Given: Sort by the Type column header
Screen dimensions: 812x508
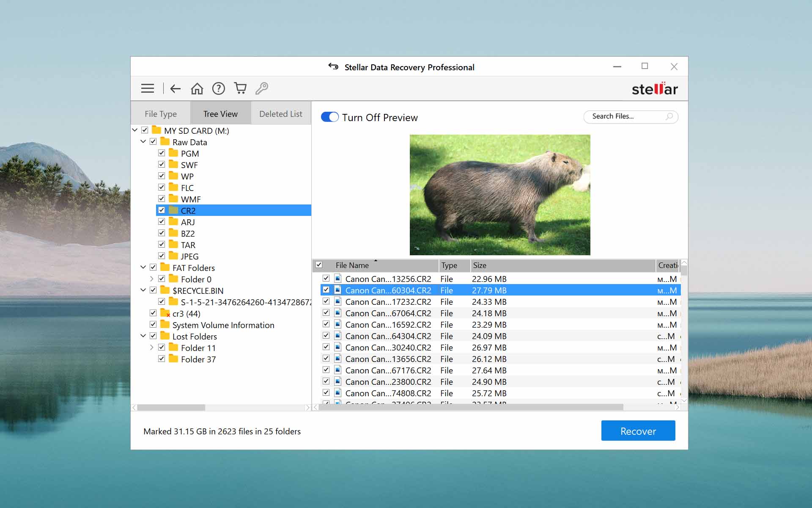Looking at the screenshot, I should tap(455, 265).
